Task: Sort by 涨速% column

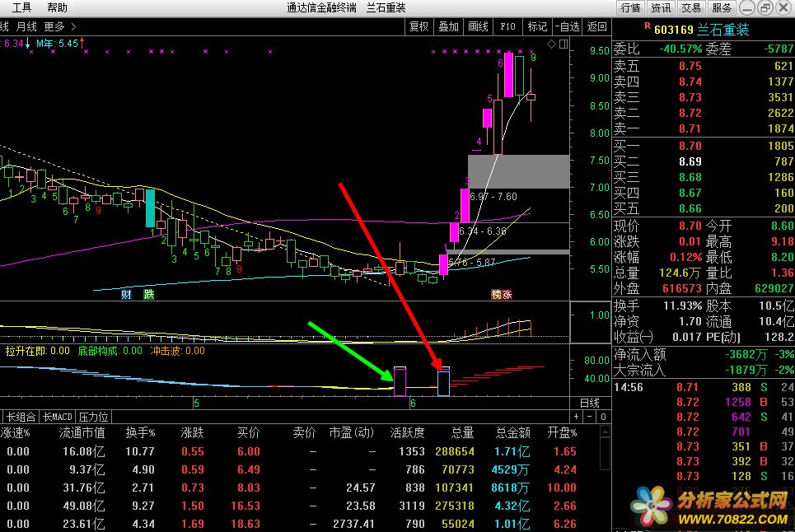Action: 15,432
